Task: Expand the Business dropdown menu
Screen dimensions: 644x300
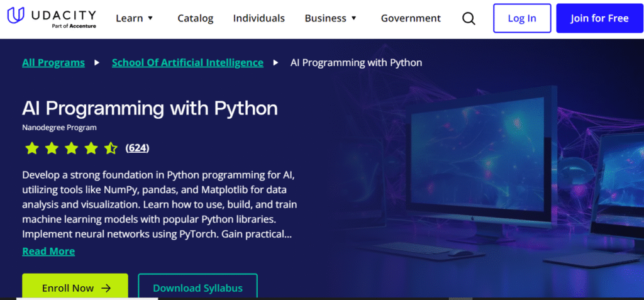Action: [331, 18]
